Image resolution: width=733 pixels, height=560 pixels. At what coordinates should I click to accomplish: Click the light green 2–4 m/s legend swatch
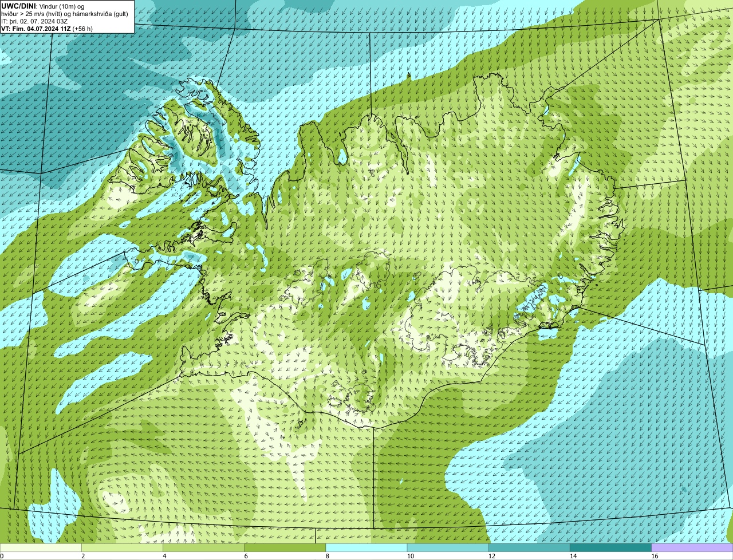(x=122, y=547)
